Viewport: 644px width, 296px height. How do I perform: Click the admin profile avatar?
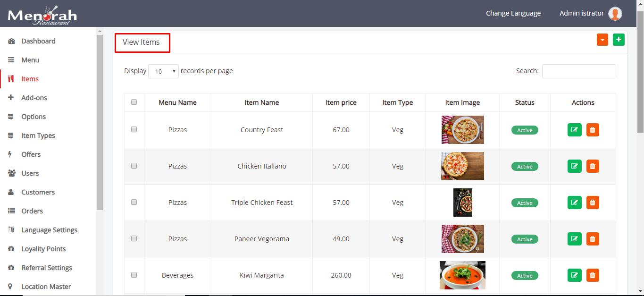point(615,14)
